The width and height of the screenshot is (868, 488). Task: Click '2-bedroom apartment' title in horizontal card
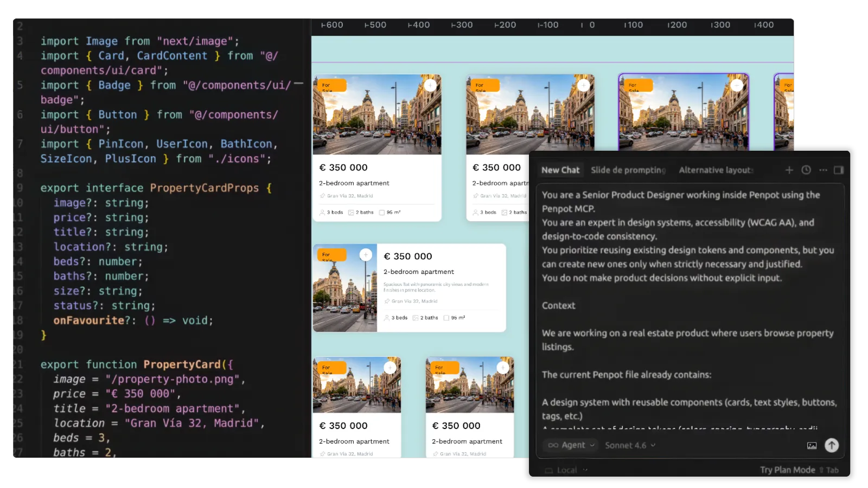tap(419, 272)
